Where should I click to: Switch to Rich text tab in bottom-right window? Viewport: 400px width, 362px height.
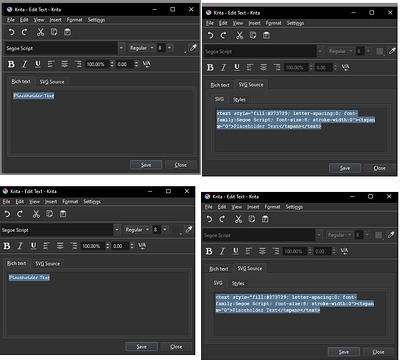click(x=219, y=269)
